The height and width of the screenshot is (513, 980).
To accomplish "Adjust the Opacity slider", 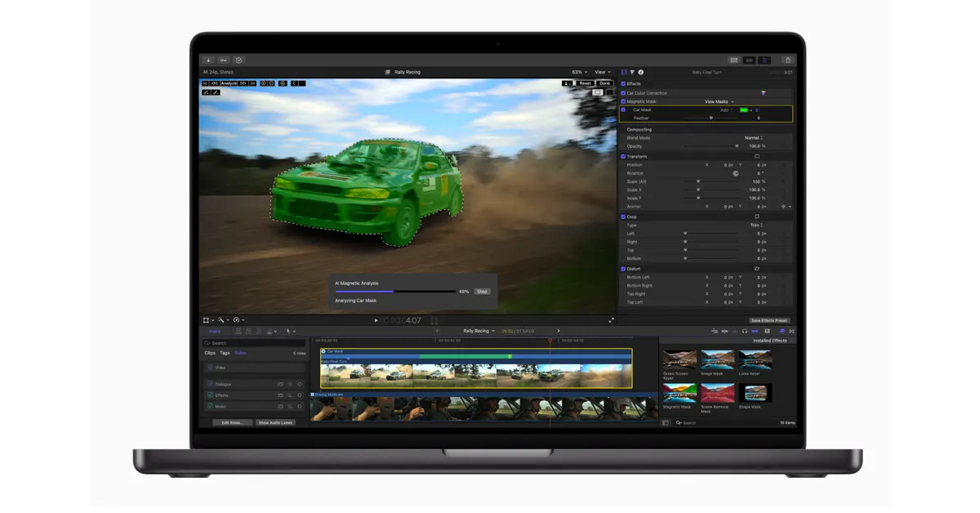I will pyautogui.click(x=736, y=146).
